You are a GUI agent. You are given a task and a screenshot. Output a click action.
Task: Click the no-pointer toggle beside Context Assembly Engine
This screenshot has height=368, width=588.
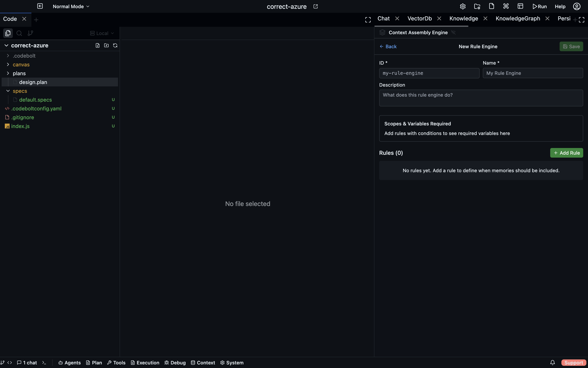[453, 32]
